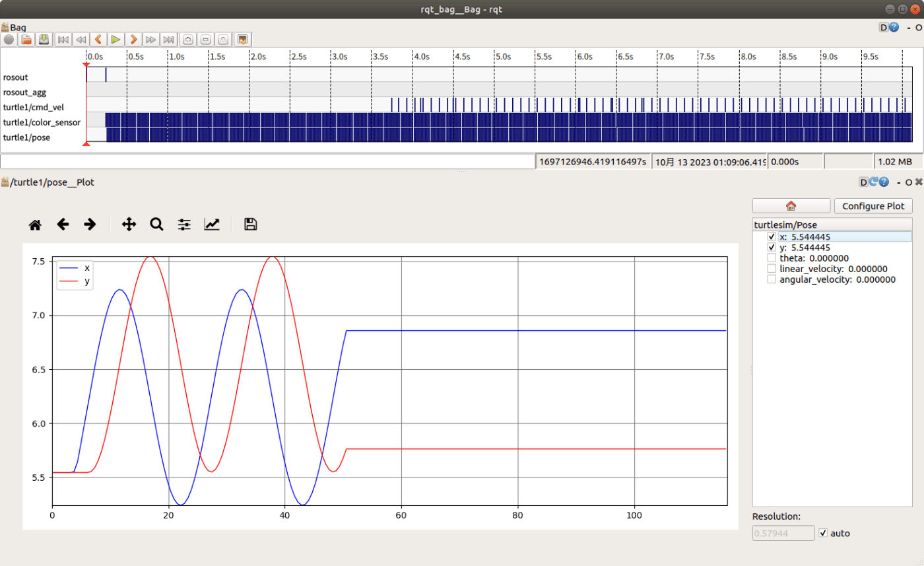This screenshot has height=566, width=924.
Task: Open a bag file with Load icon
Action: pyautogui.click(x=26, y=40)
